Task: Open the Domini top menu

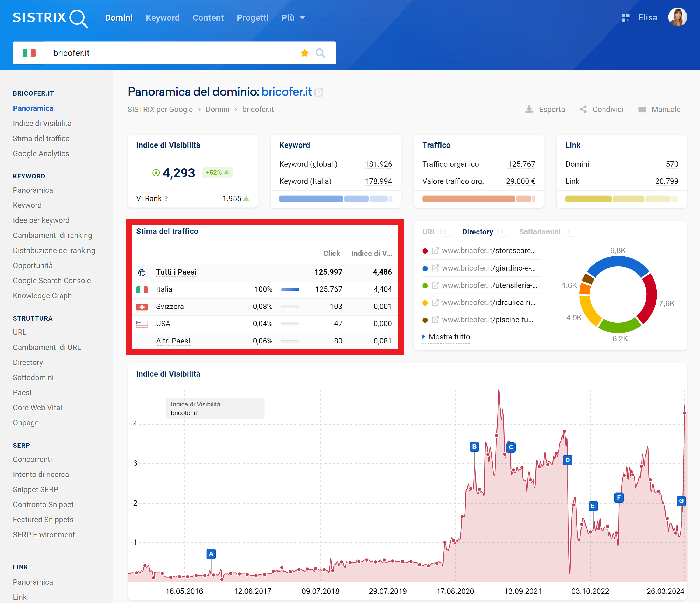Action: 119,18
